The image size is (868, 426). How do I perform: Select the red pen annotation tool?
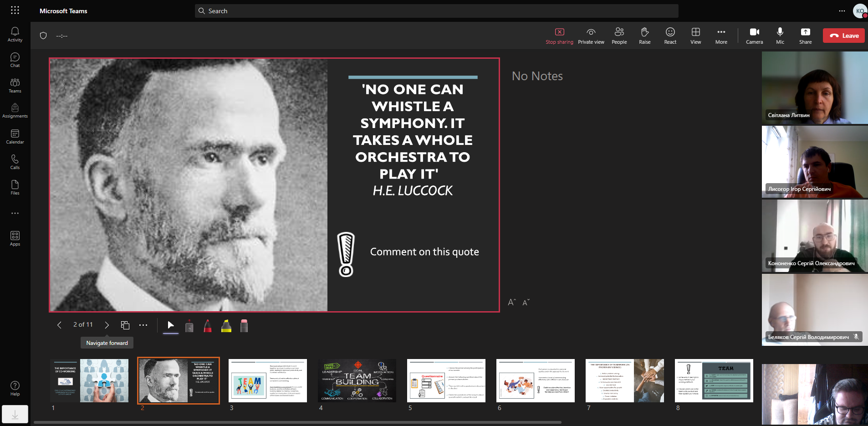coord(208,326)
